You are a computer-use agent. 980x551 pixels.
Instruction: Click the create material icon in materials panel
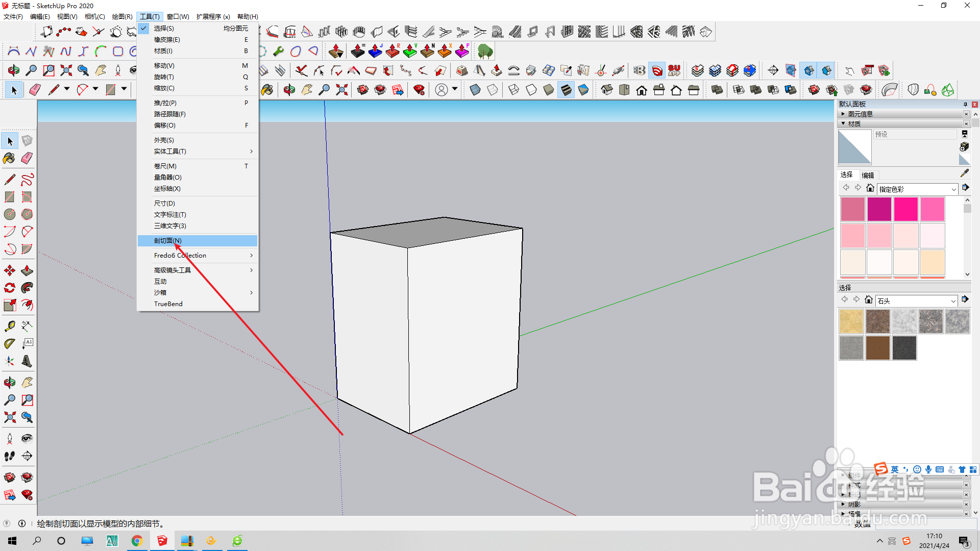[964, 147]
